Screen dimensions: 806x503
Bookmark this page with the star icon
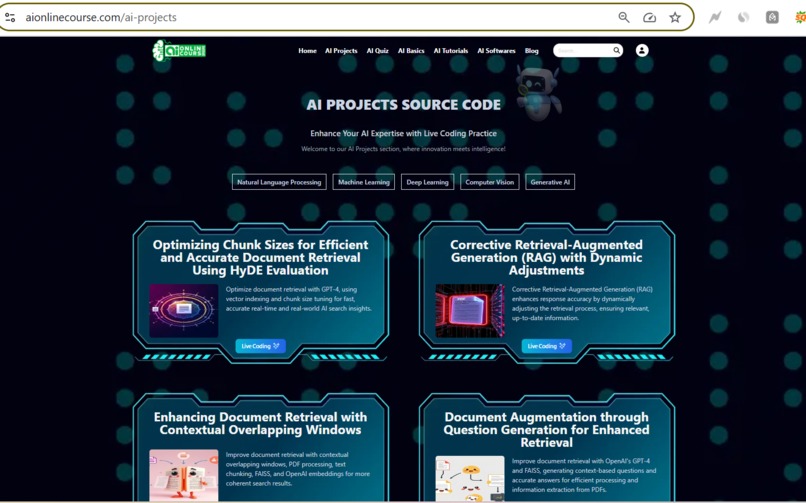click(675, 17)
